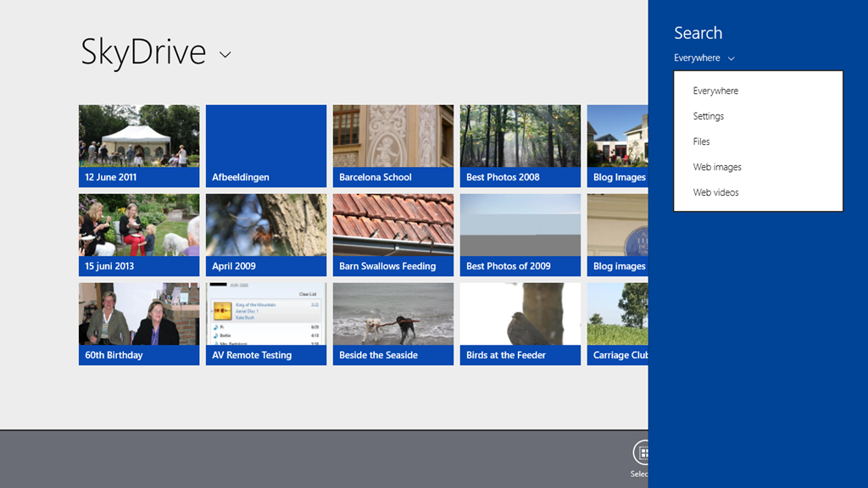
Task: Open the 60th Birthday album
Action: tap(139, 323)
